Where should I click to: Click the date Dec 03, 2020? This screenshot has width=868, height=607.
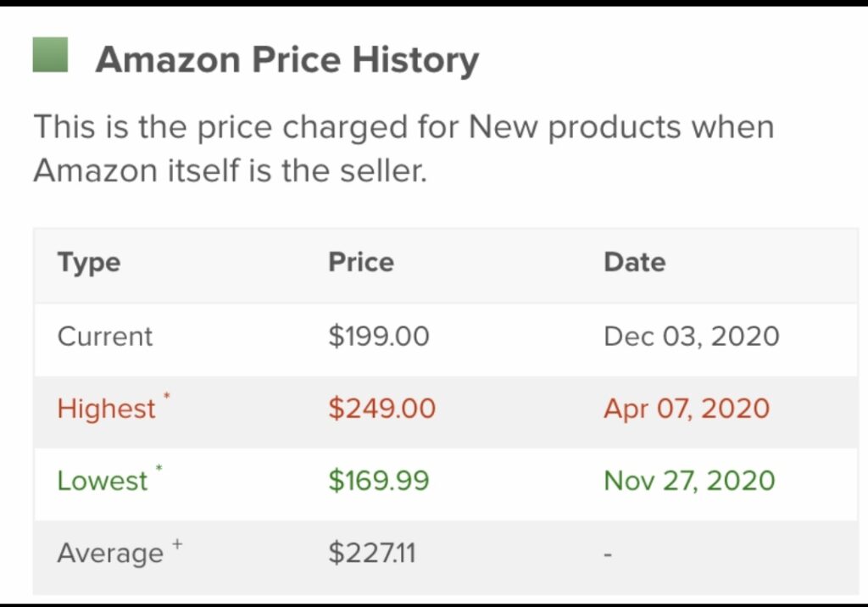692,337
